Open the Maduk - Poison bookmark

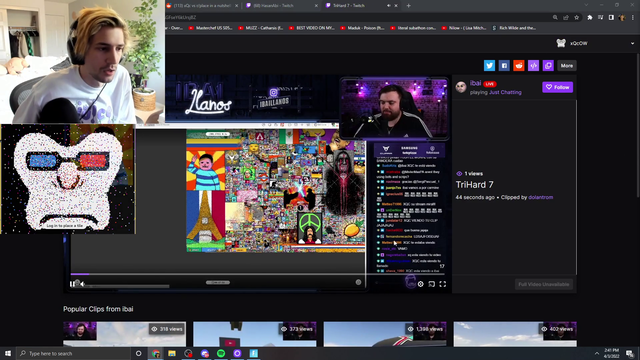pyautogui.click(x=362, y=28)
